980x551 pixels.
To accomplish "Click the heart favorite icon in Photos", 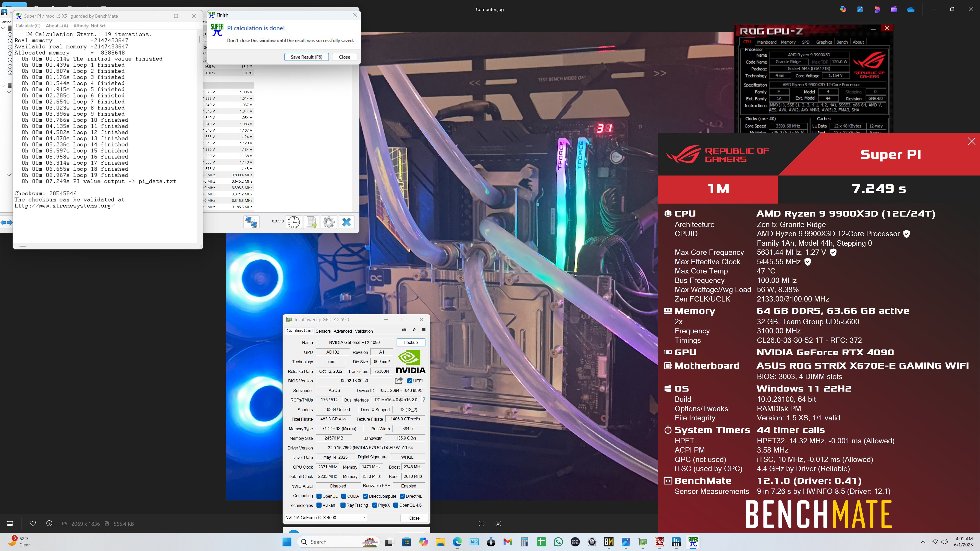I will click(x=33, y=524).
